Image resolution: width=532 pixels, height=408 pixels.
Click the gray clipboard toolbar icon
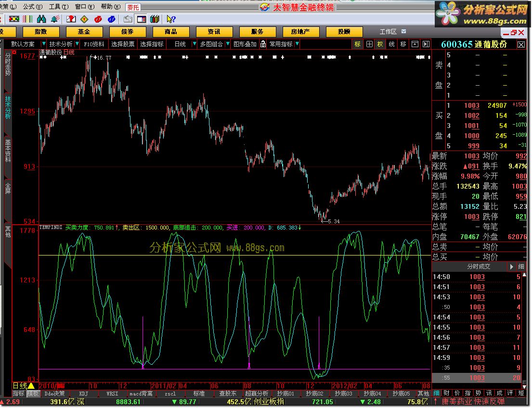128,19
